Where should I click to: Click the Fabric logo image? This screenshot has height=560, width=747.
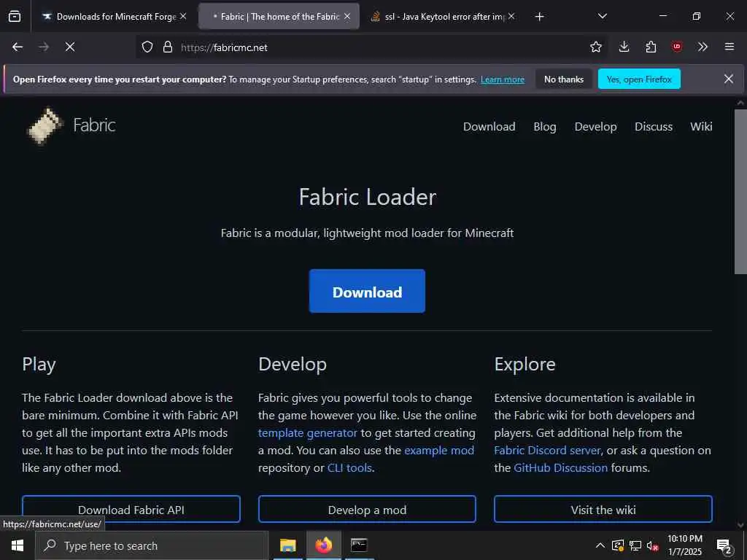[45, 125]
